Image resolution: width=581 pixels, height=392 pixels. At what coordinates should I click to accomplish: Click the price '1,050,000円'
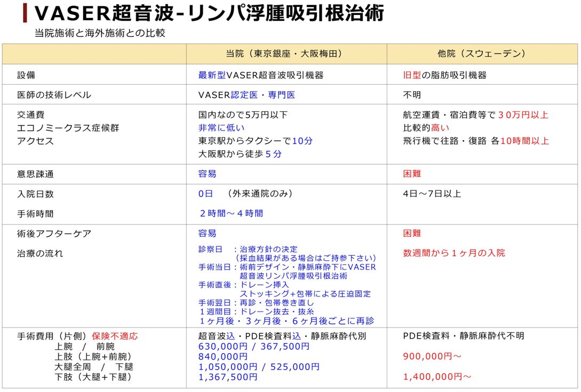coord(227,367)
